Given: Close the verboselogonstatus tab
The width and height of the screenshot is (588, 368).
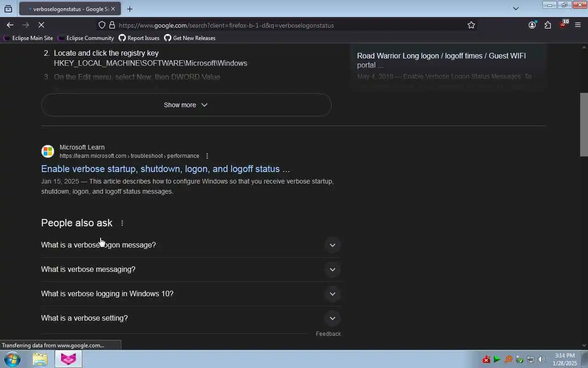Looking at the screenshot, I should pyautogui.click(x=113, y=9).
